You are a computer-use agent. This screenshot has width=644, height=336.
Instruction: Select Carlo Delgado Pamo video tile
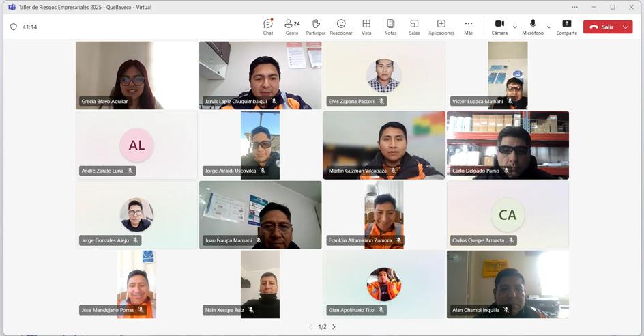click(x=508, y=145)
